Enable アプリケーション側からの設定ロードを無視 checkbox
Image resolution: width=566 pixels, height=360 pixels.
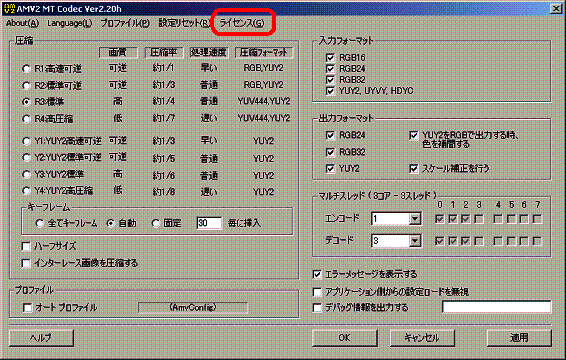point(317,292)
